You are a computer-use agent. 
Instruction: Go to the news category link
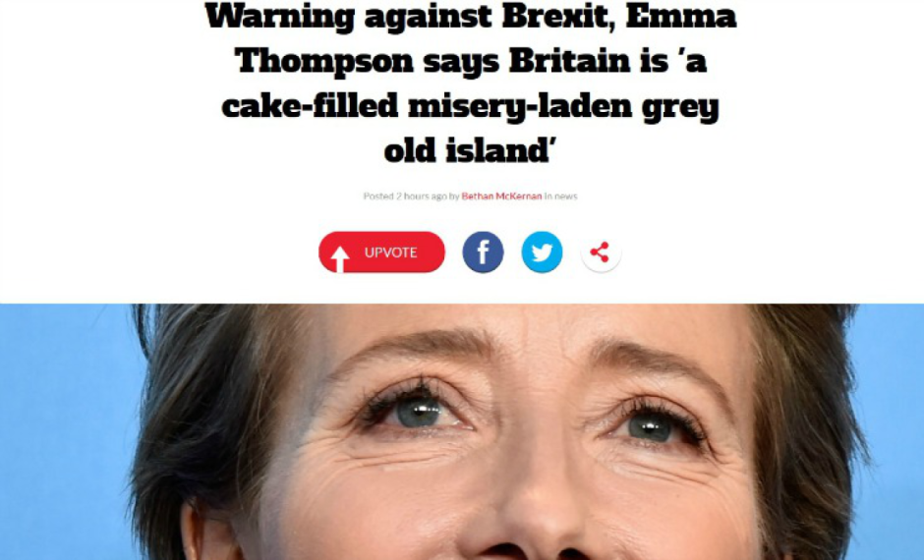(x=566, y=196)
